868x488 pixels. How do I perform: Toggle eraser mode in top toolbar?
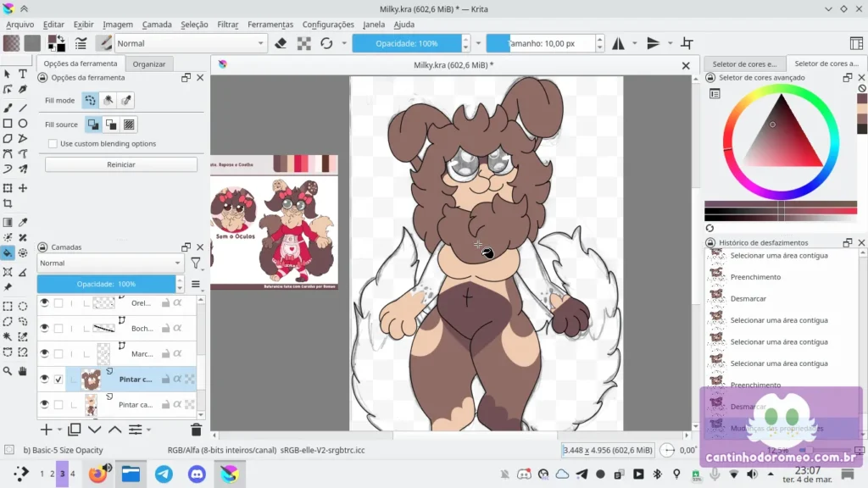click(281, 43)
